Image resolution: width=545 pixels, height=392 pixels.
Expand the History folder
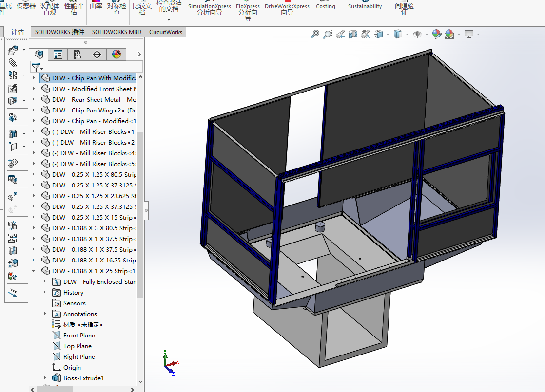(45, 293)
